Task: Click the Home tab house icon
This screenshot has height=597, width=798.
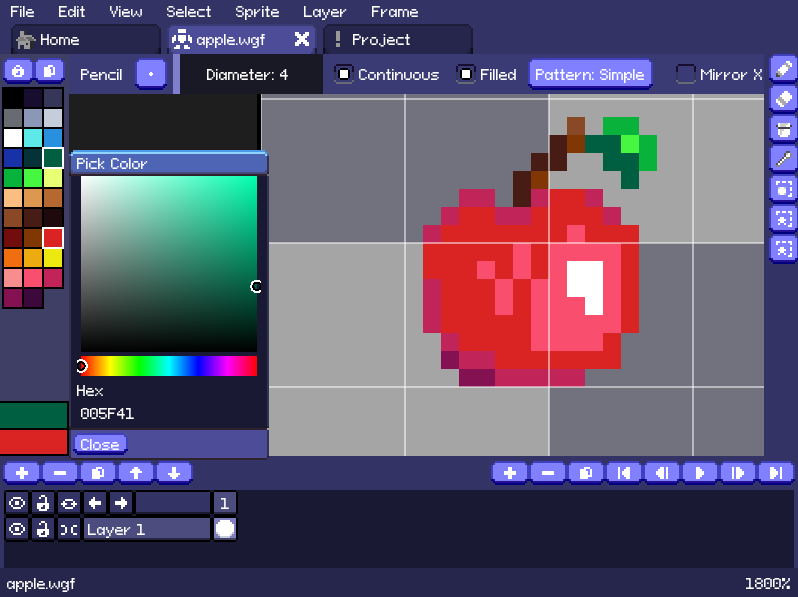Action: [25, 40]
